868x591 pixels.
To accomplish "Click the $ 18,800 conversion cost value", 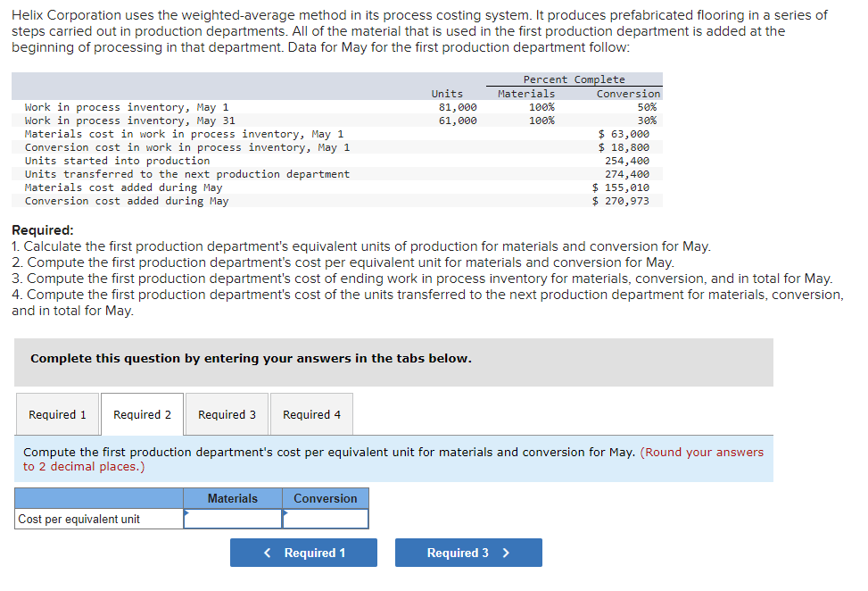I will tap(624, 147).
